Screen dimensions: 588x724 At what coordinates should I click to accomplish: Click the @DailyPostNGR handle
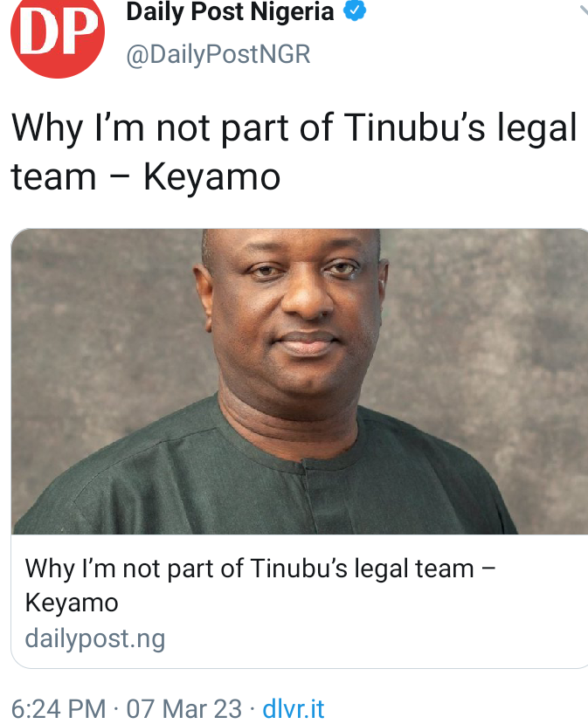tap(218, 54)
